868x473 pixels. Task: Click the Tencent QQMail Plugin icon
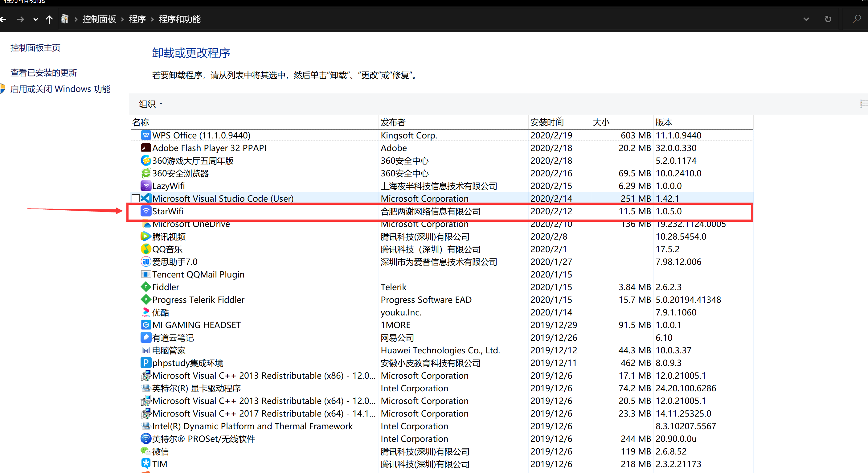coord(145,274)
